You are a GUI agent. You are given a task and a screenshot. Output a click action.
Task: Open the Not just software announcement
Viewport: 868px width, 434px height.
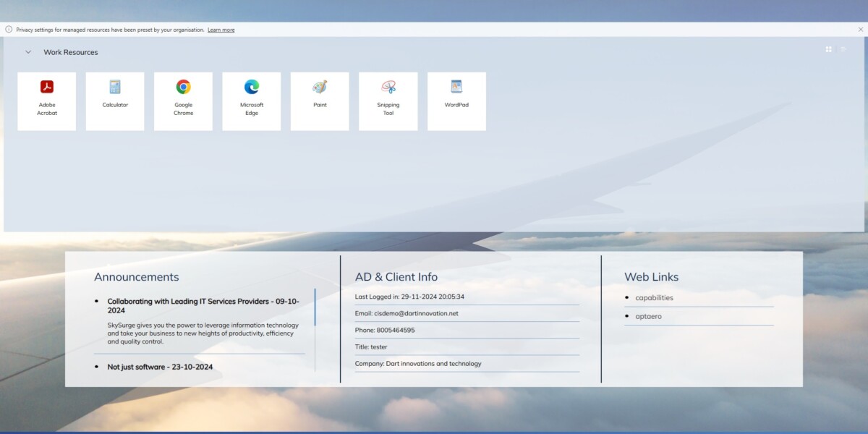160,367
